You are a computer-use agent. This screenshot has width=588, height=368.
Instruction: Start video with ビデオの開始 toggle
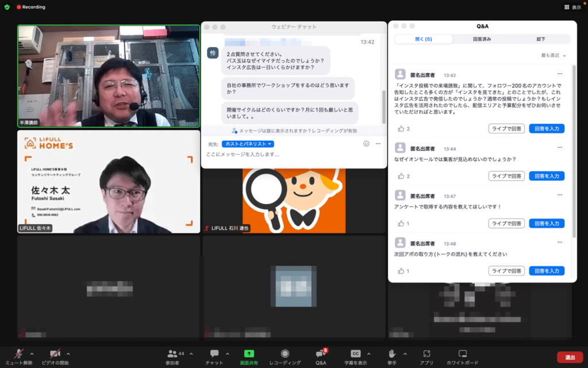pos(55,353)
